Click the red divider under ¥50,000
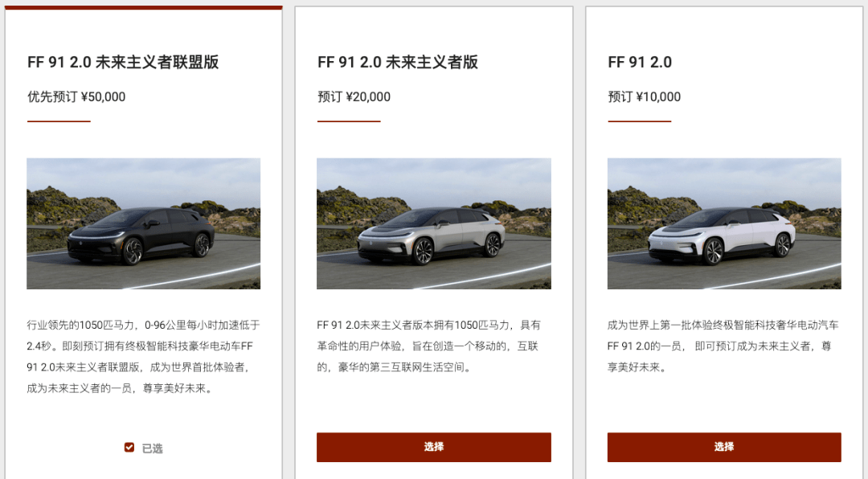This screenshot has width=868, height=479. pyautogui.click(x=59, y=121)
